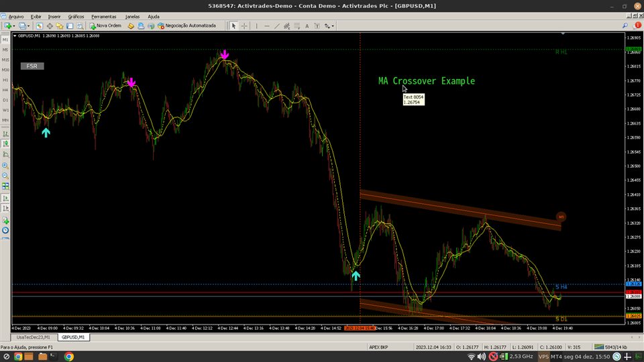Switch to D1 timeframe

click(5, 100)
